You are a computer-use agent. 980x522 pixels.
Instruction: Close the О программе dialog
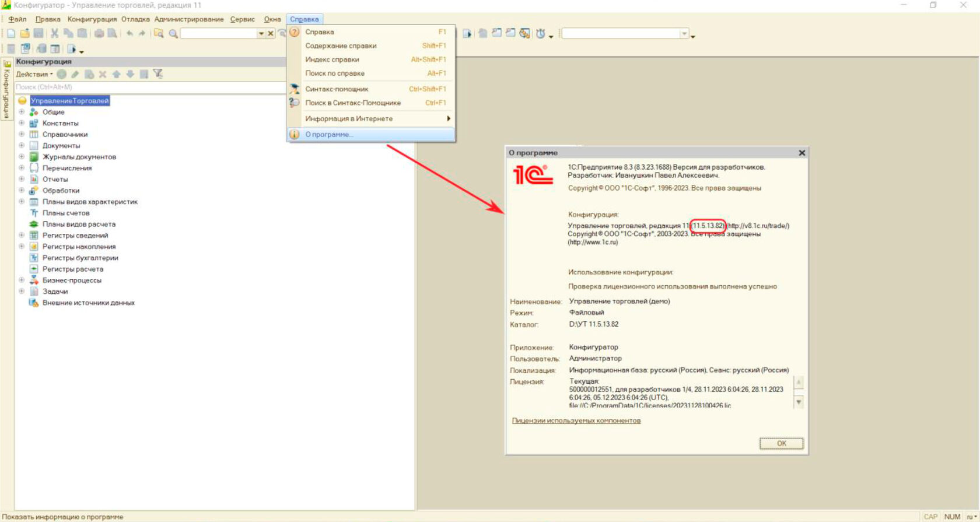[801, 153]
